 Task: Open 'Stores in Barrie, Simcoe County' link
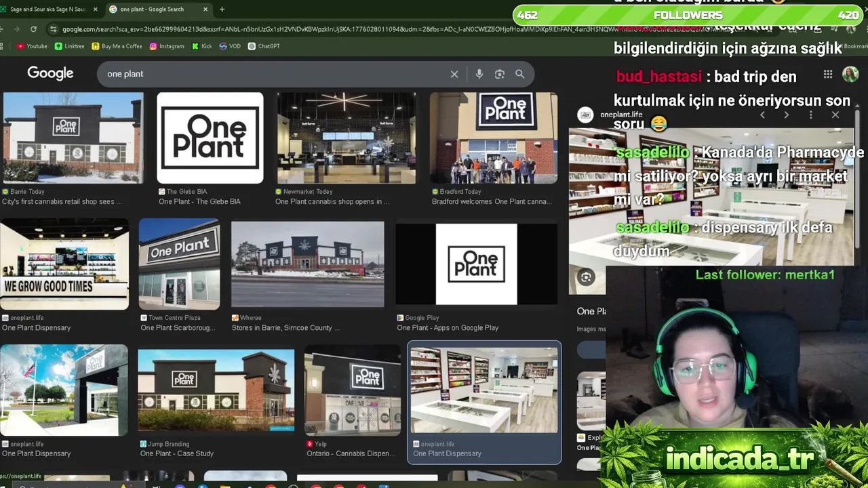point(285,327)
